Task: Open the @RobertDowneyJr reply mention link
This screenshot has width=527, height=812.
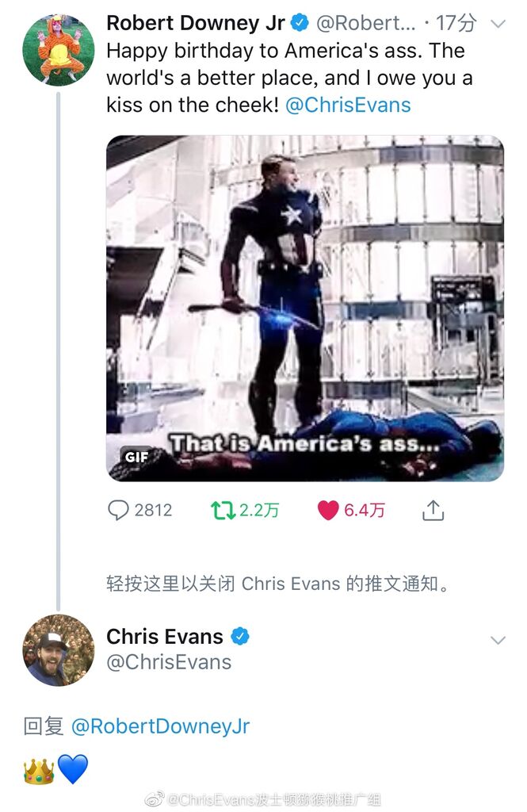Action: point(161,726)
